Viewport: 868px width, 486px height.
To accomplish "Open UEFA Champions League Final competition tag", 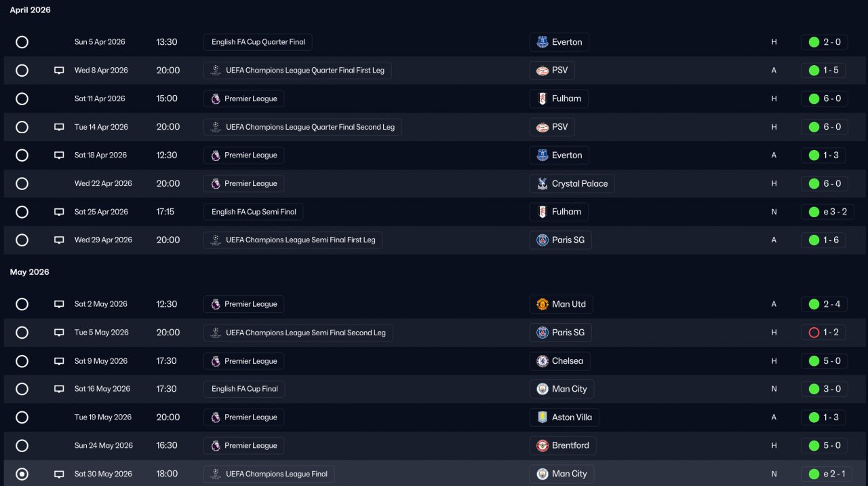I will [269, 474].
